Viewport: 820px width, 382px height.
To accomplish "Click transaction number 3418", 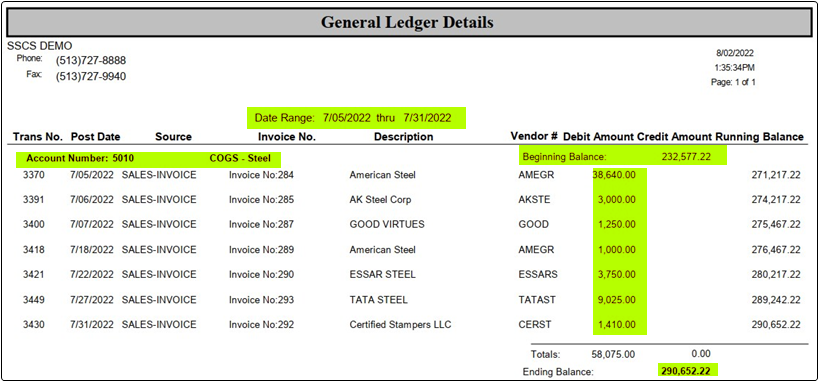I will (x=34, y=250).
